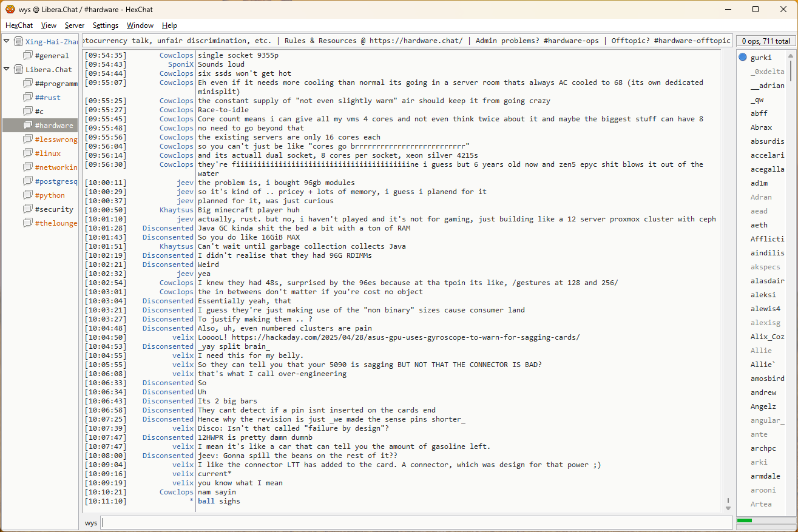Click the Libera.Chat server icon
The width and height of the screenshot is (798, 532).
pos(18,70)
